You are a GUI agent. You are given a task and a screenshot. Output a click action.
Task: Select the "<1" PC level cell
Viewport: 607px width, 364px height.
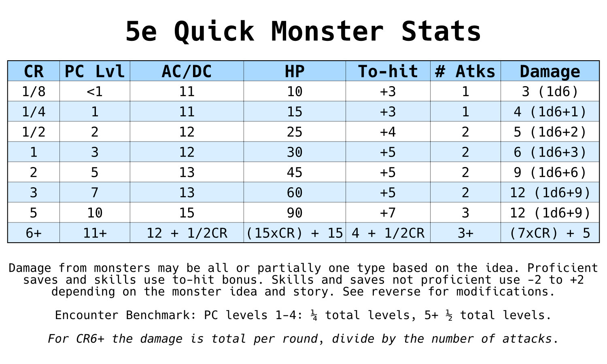tap(95, 91)
